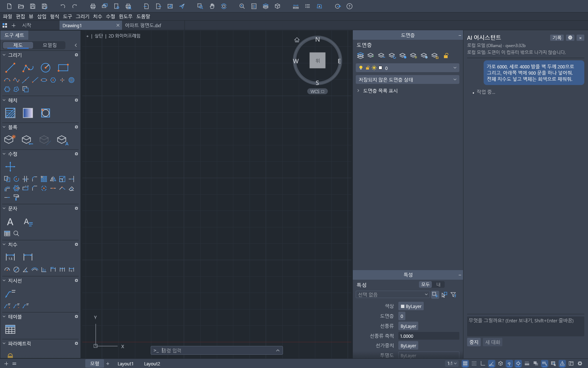Screen dimensions: 588x368
Task: Pick the Polygon hexagon tool
Action: (x=53, y=80)
